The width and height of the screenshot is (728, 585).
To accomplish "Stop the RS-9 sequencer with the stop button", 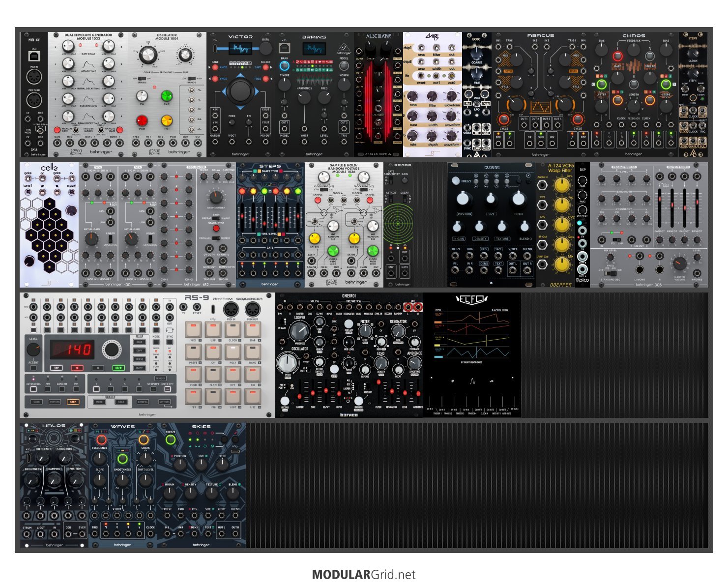I will pyautogui.click(x=98, y=367).
